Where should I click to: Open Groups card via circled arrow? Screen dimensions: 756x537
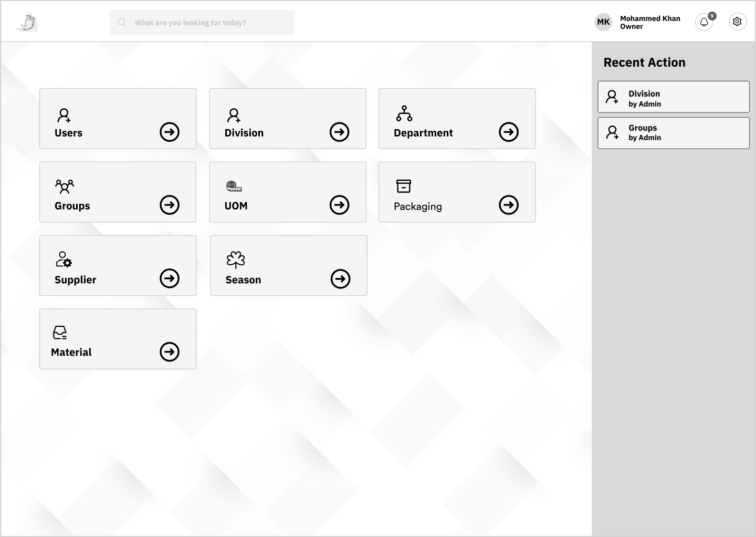(170, 205)
